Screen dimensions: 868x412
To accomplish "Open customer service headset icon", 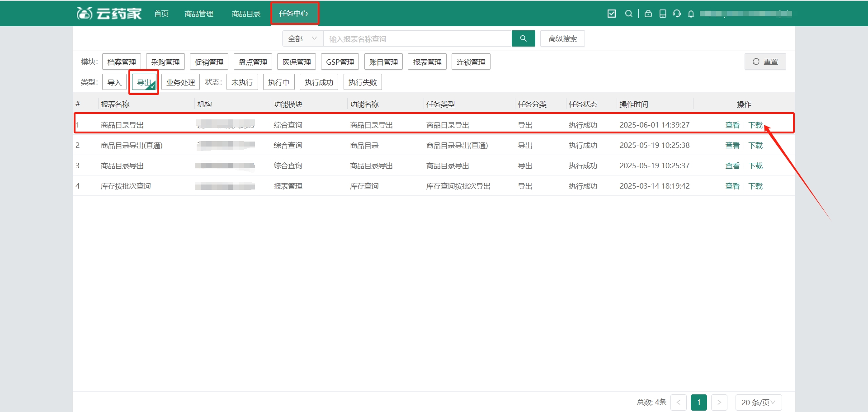I will click(x=677, y=14).
